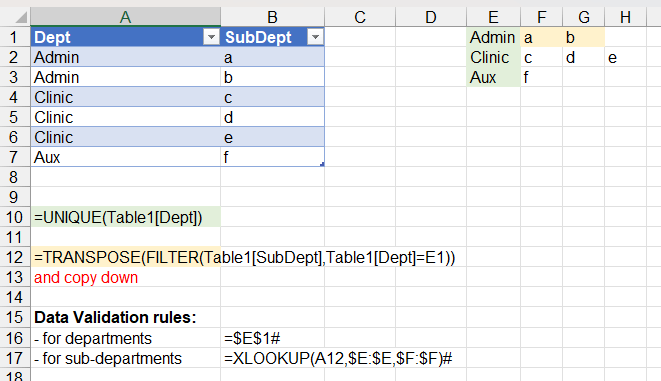This screenshot has width=661, height=381.
Task: Click the Select All corner triangle
Action: click(x=21, y=17)
